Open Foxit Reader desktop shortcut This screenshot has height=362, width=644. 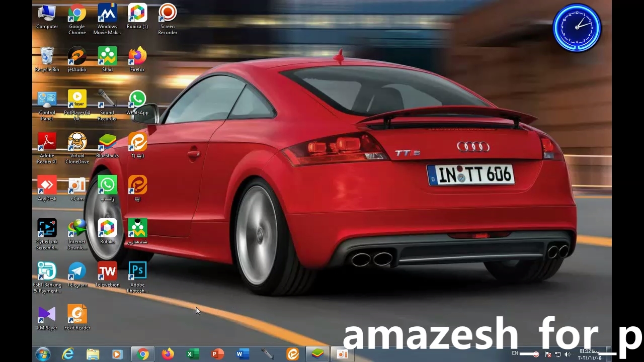[77, 315]
